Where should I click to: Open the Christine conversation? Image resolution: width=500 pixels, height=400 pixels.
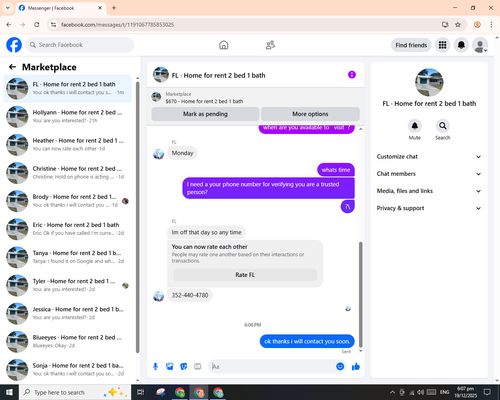[x=67, y=173]
